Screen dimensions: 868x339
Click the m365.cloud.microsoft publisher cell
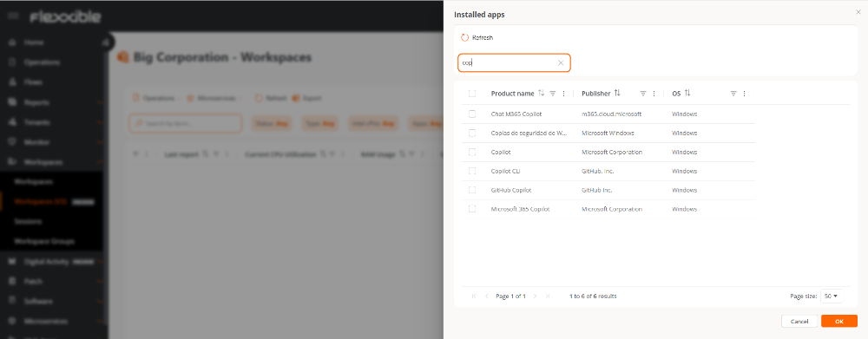pyautogui.click(x=611, y=114)
